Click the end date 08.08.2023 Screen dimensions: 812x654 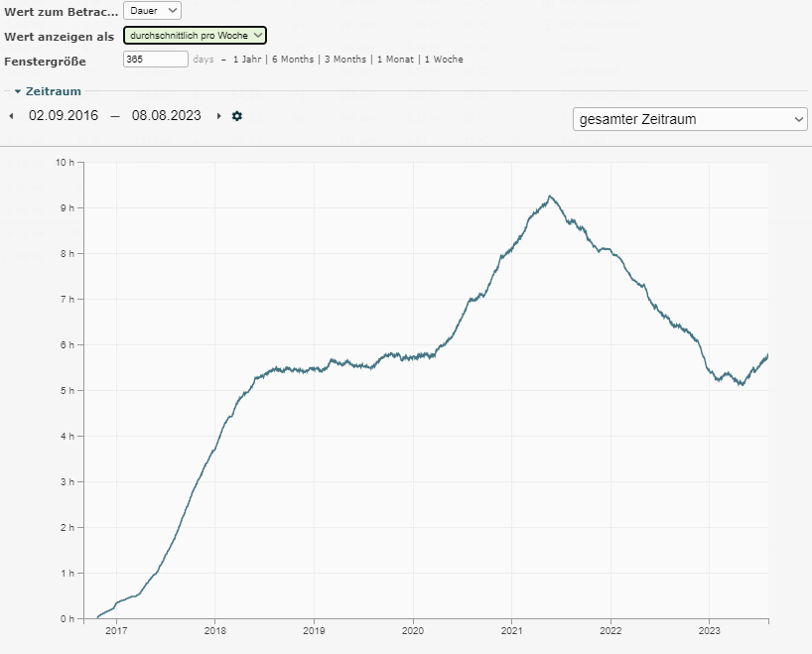166,116
